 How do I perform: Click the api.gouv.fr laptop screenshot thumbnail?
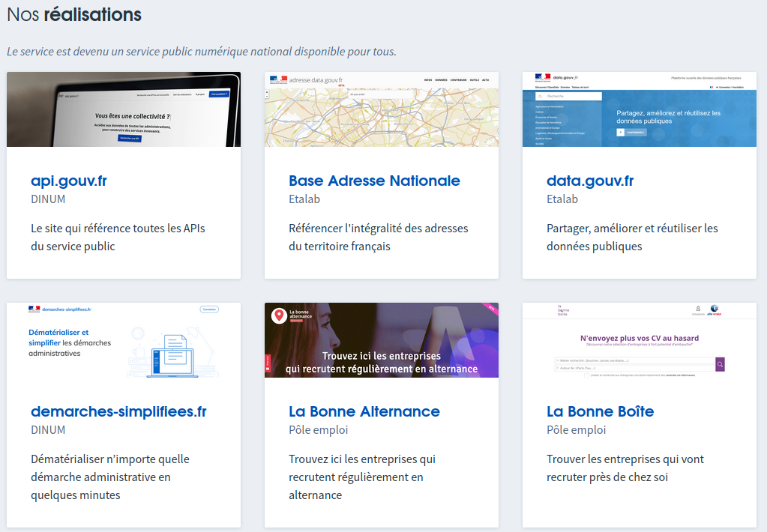pos(124,109)
